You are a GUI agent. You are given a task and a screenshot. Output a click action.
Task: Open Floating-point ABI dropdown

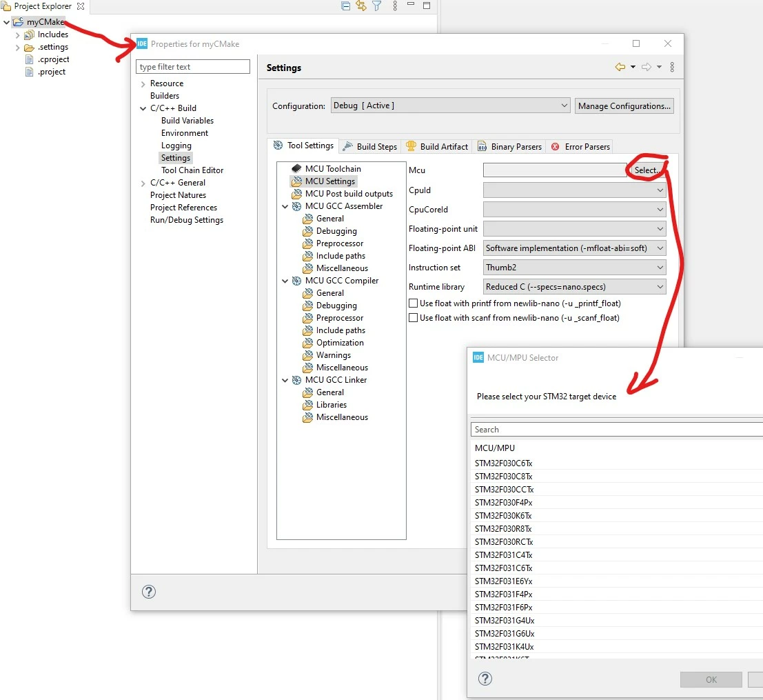(574, 248)
